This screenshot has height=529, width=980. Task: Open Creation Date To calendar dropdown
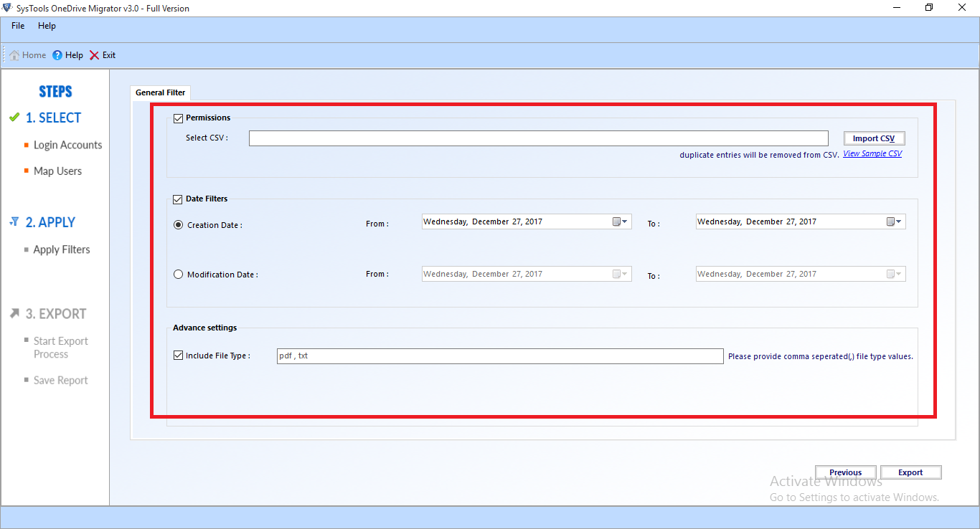pyautogui.click(x=894, y=222)
